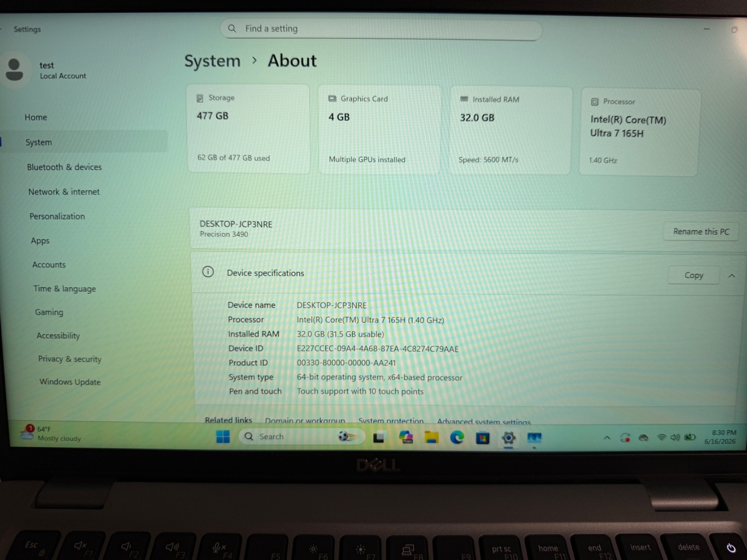Launch Microsoft 365 Copilot from taskbar

click(x=406, y=437)
